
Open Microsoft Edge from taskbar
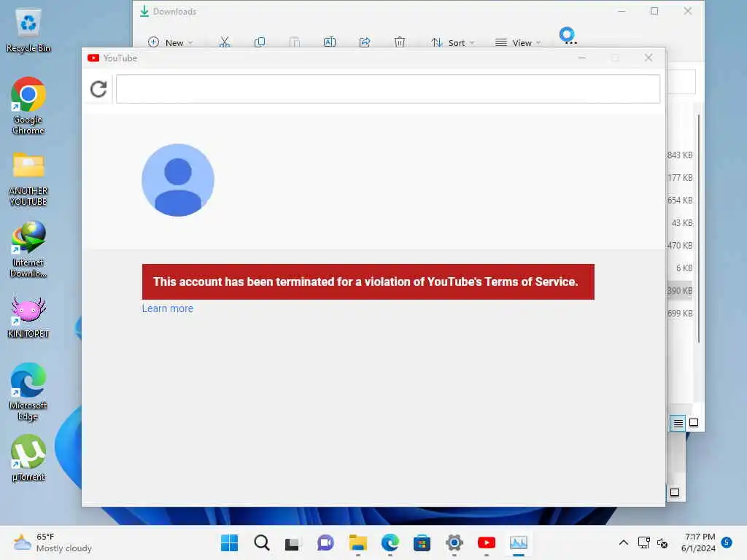click(390, 542)
